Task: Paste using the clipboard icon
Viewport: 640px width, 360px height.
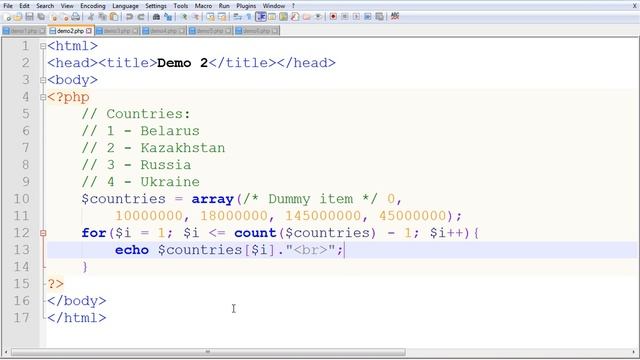Action: point(115,17)
